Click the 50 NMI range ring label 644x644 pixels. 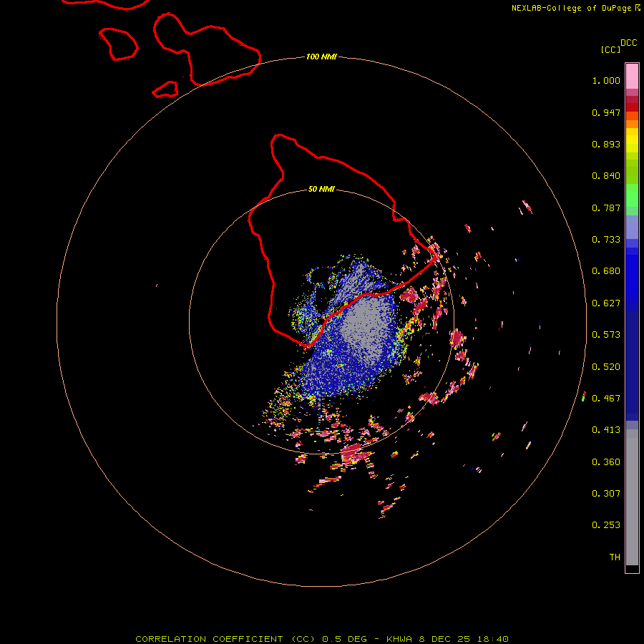click(321, 189)
